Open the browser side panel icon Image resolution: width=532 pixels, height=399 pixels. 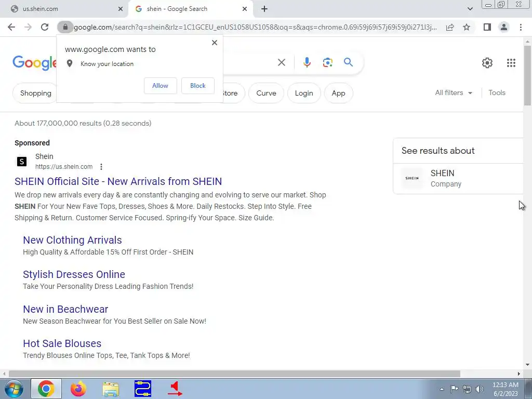click(487, 27)
